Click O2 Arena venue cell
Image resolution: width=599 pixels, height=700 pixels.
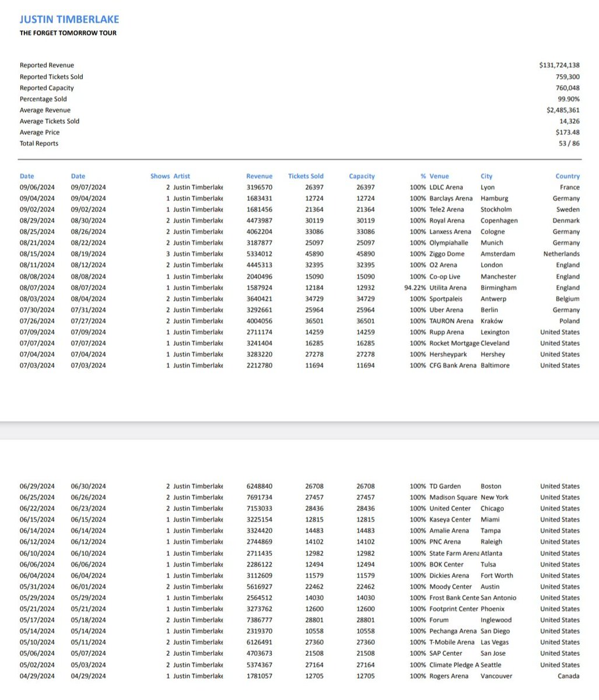(x=443, y=265)
